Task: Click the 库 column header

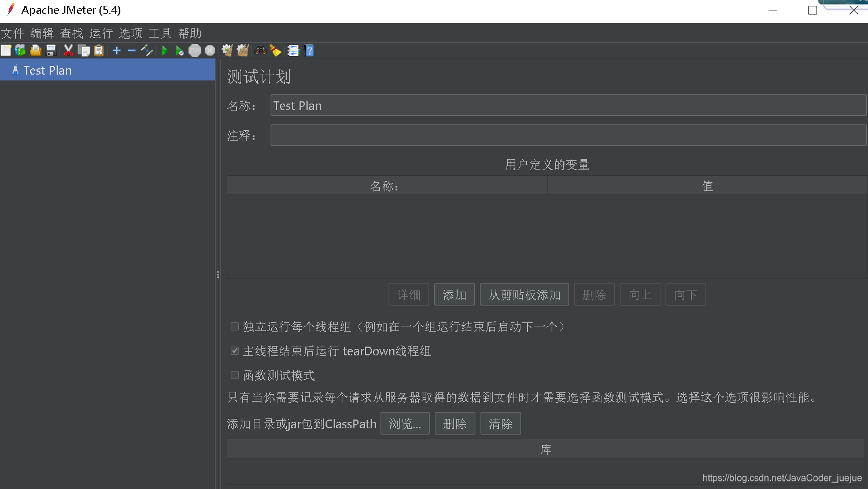Action: [x=546, y=449]
